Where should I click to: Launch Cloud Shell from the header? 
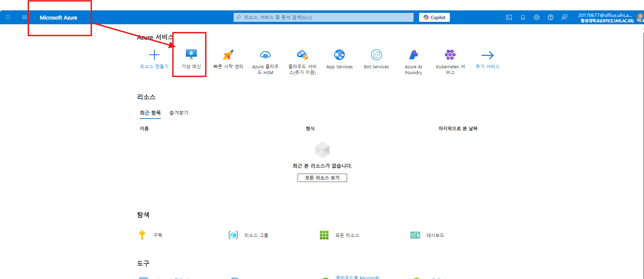pyautogui.click(x=509, y=17)
